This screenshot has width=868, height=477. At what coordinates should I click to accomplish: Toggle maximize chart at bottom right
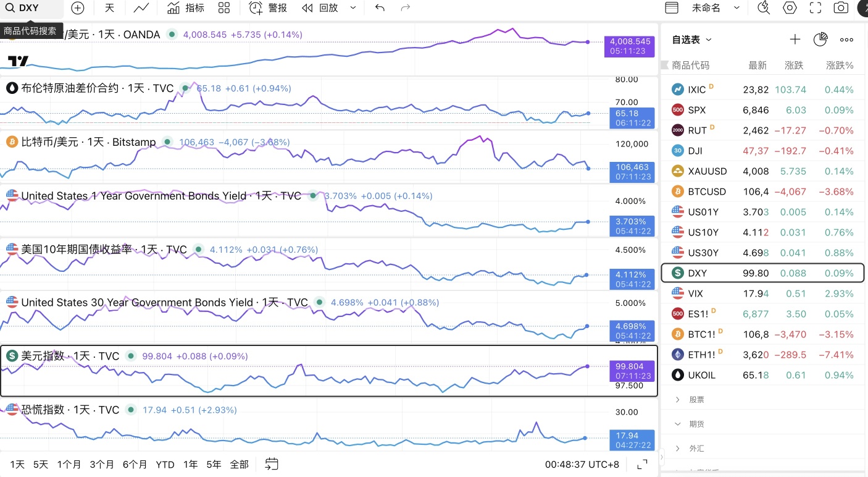click(x=642, y=464)
